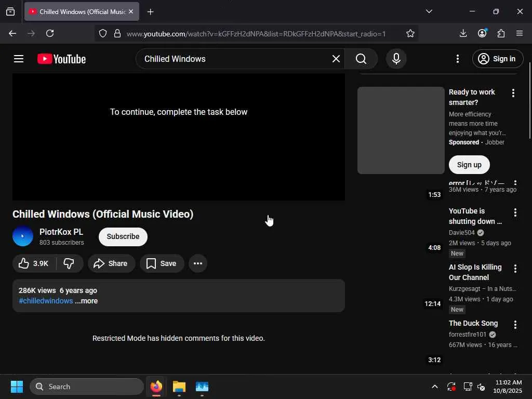This screenshot has width=532, height=399.
Task: Bookmark this page with the star
Action: (x=410, y=33)
